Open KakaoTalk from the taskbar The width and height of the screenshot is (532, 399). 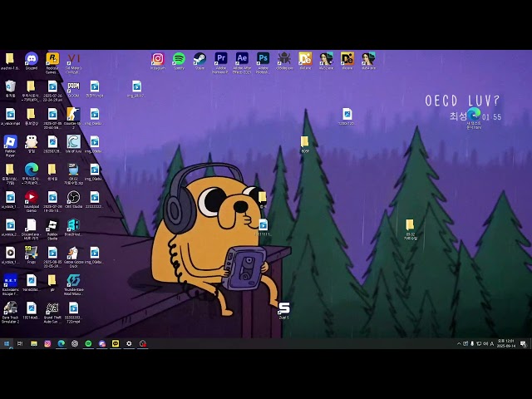point(116,343)
